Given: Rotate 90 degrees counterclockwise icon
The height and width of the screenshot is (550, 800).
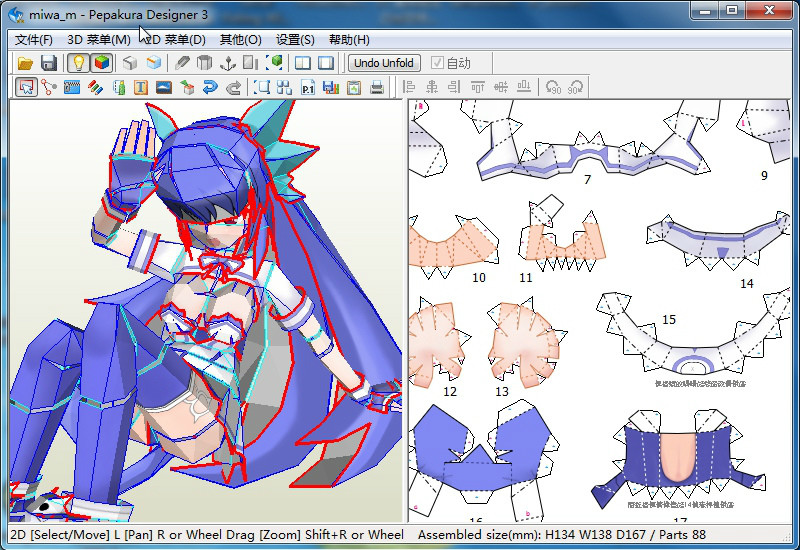Looking at the screenshot, I should (x=553, y=88).
